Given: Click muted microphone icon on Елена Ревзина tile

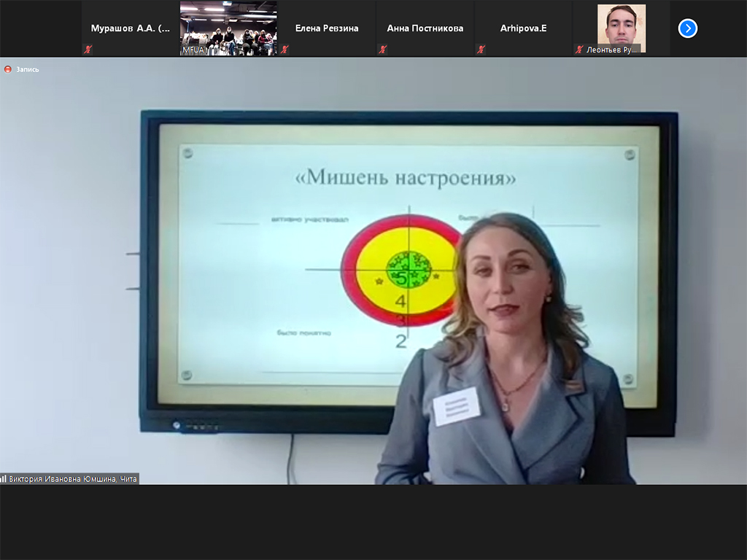Looking at the screenshot, I should coord(285,49).
